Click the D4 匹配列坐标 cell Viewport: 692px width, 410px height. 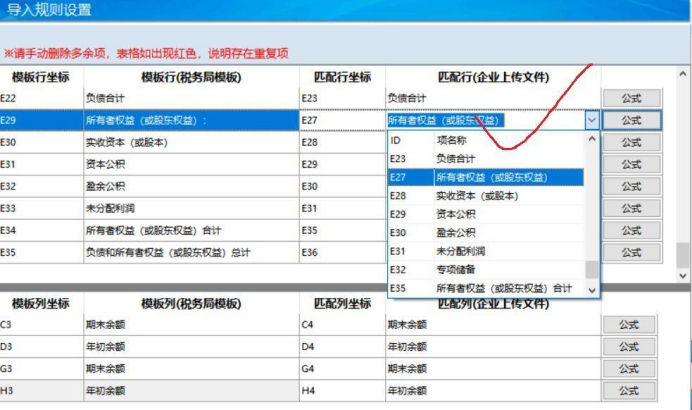pos(340,347)
